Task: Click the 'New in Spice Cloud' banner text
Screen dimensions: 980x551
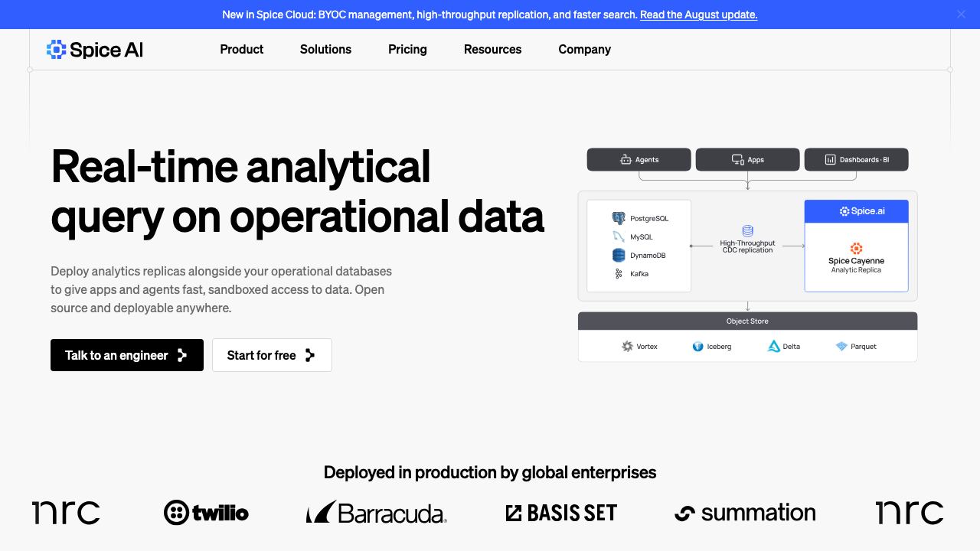Action: click(430, 15)
